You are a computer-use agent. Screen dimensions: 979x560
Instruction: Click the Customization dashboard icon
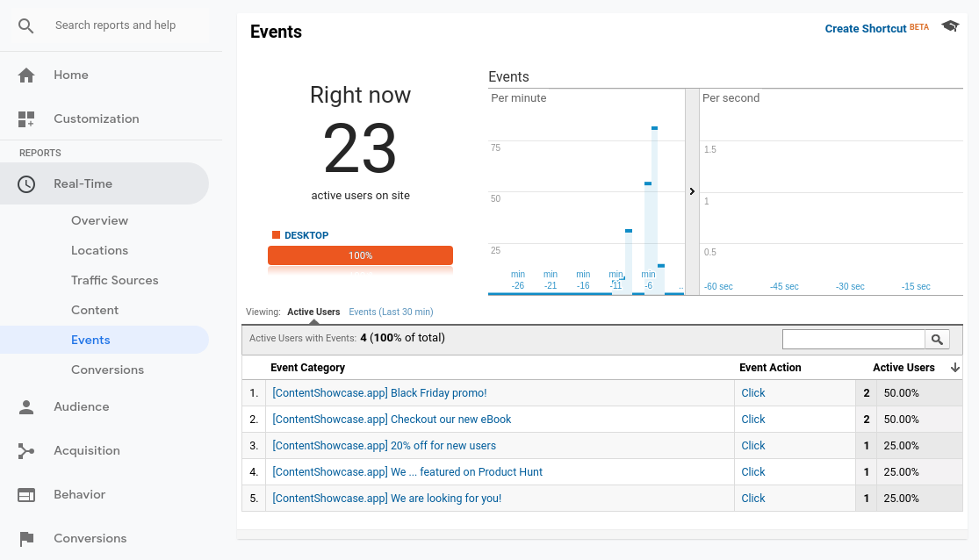pos(26,119)
